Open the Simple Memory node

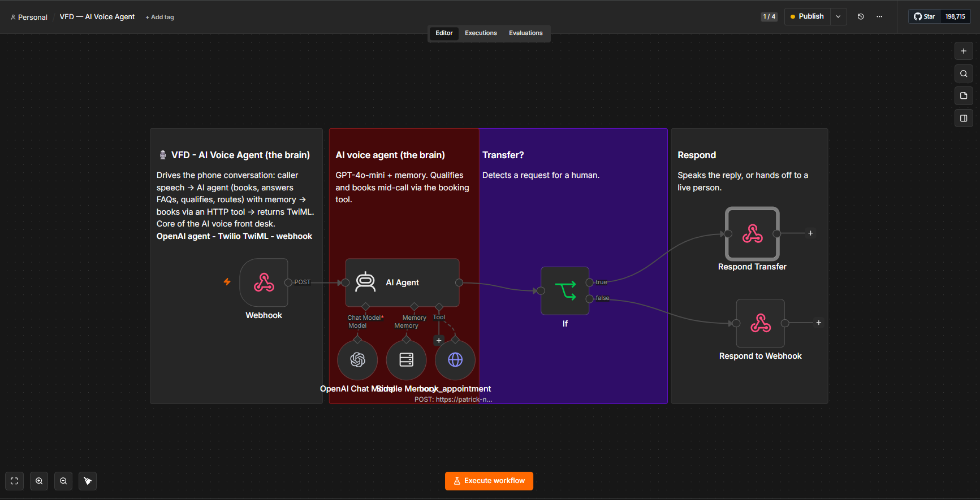(x=406, y=360)
